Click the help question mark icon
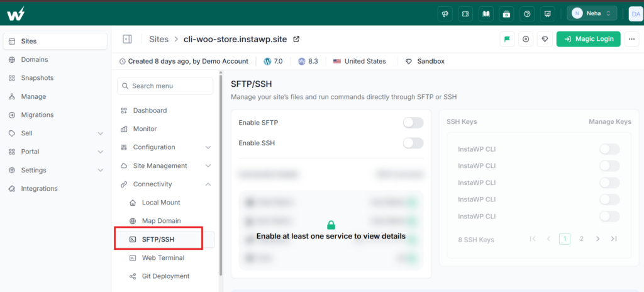644x292 pixels. coord(527,14)
